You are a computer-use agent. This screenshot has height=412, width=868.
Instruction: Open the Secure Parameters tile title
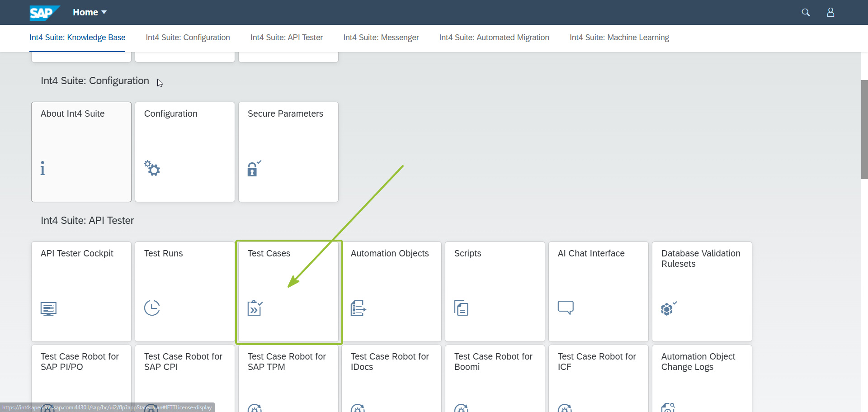(285, 114)
